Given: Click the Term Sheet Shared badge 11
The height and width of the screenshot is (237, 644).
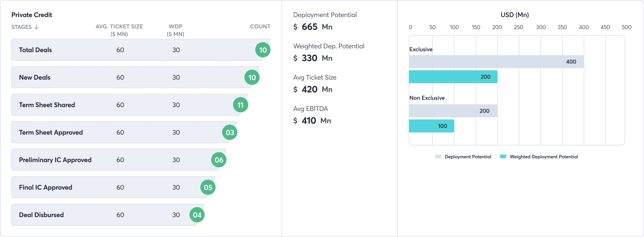Looking at the screenshot, I should [x=240, y=105].
